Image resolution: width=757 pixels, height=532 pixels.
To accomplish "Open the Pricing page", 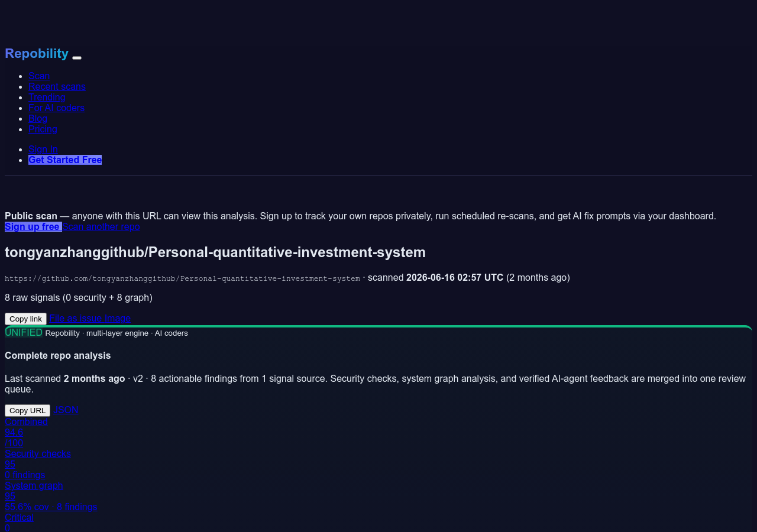I will coord(43,129).
